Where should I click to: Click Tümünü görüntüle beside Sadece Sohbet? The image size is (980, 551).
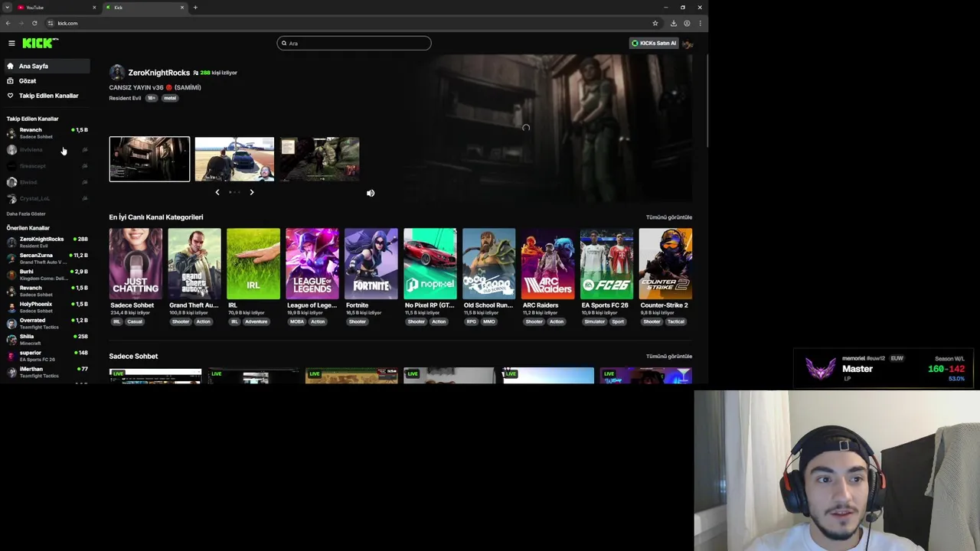669,356
